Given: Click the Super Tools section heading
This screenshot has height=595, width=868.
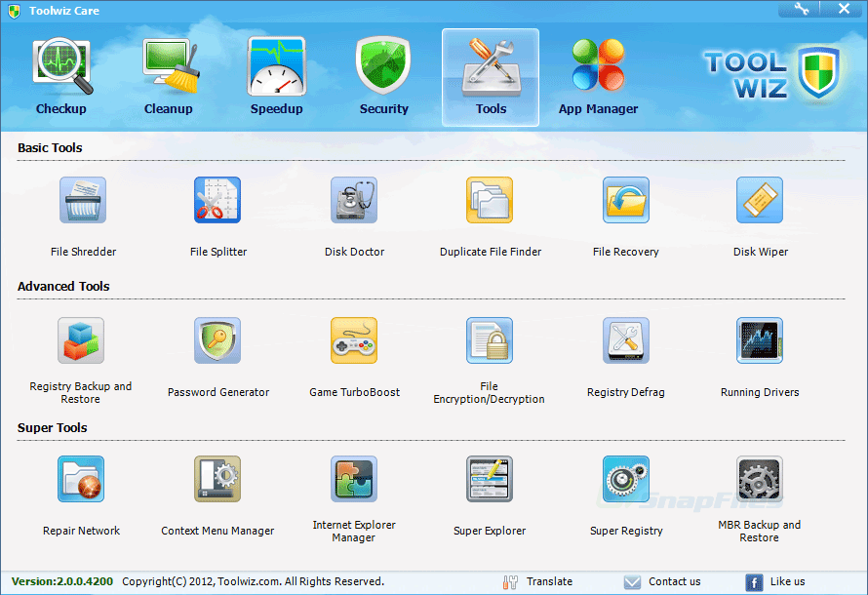Looking at the screenshot, I should click(52, 428).
